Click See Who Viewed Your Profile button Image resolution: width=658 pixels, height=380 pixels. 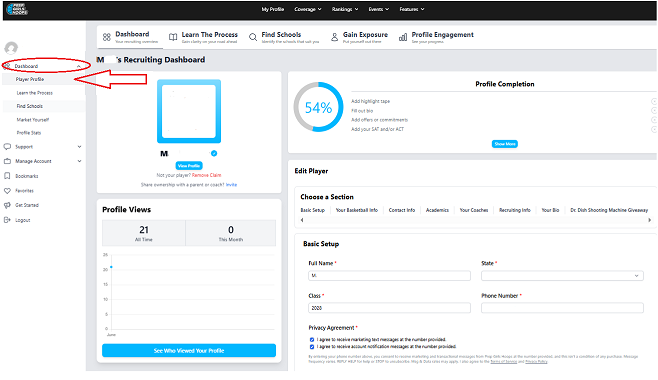tap(189, 351)
